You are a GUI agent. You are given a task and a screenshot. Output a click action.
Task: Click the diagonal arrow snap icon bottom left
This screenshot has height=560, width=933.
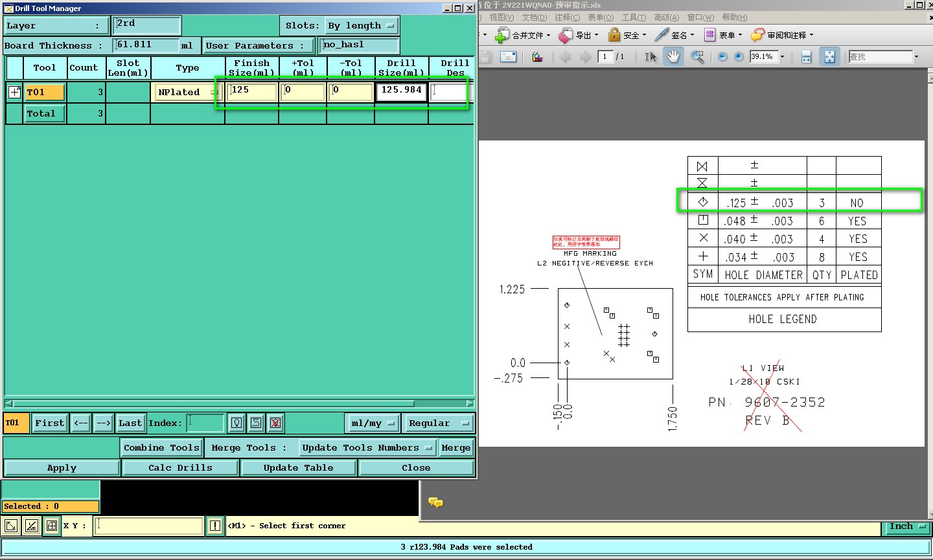(11, 526)
